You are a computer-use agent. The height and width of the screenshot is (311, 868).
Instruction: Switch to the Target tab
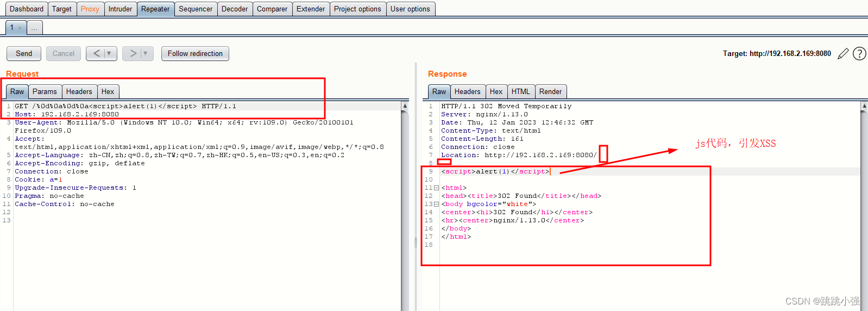62,9
